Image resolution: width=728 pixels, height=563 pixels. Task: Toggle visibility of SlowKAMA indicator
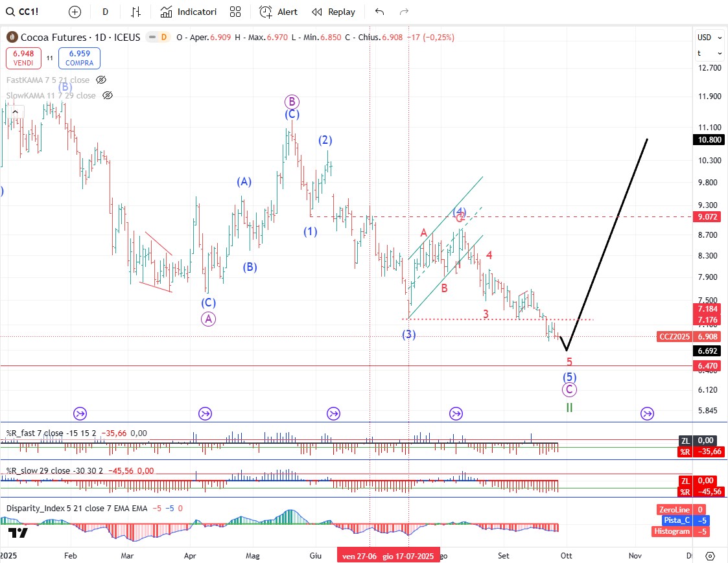[107, 96]
